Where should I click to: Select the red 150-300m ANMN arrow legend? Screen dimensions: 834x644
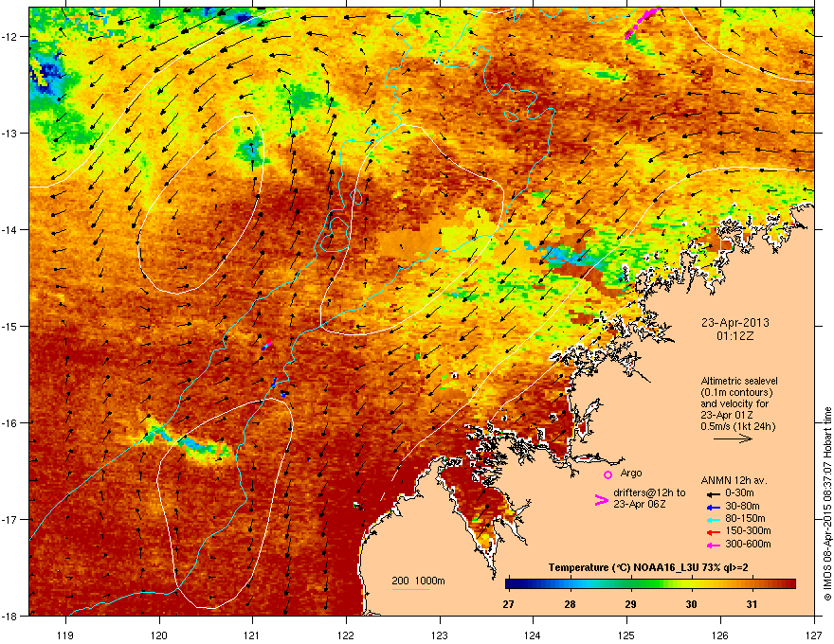(713, 531)
